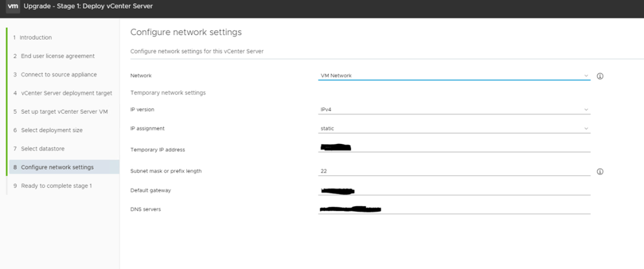Expand the IP version dropdown
This screenshot has height=269, width=644.
click(454, 109)
